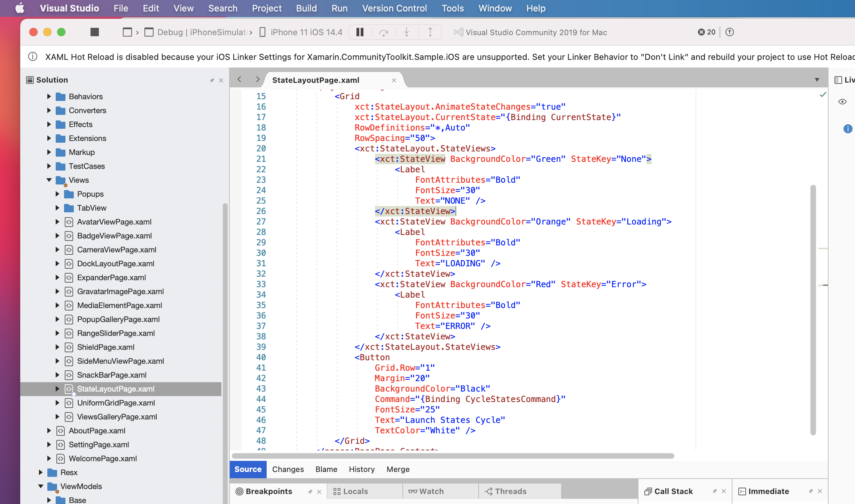The image size is (855, 504).
Task: Select StateLayoutPage.xaml in the Solution pad
Action: point(116,389)
